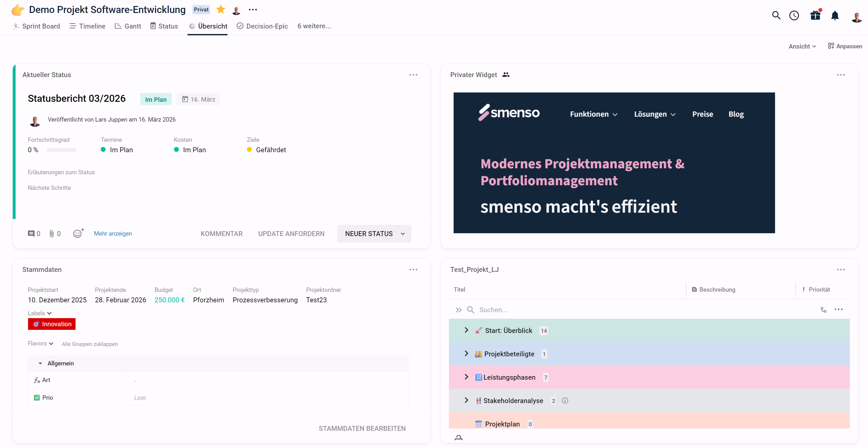Click the shared-users icon beside Privater Widget
The image size is (868, 448).
pos(506,75)
